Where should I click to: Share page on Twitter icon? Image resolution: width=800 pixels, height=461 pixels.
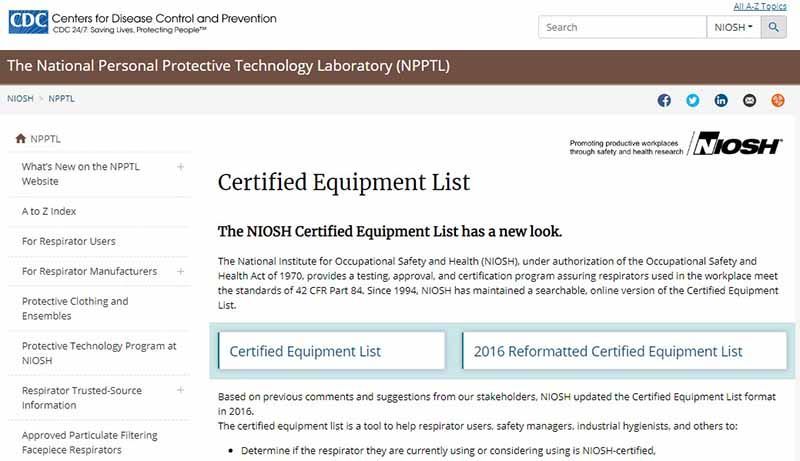(x=692, y=100)
